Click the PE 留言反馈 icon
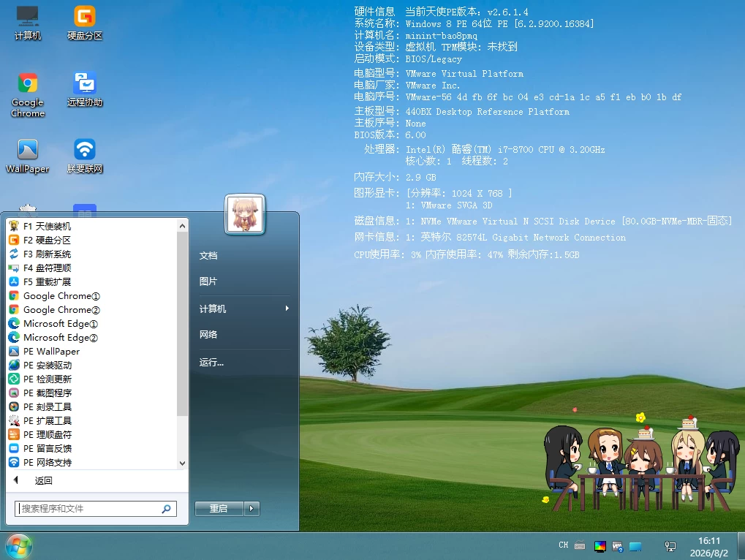Viewport: 745px width, 560px height. pyautogui.click(x=14, y=448)
